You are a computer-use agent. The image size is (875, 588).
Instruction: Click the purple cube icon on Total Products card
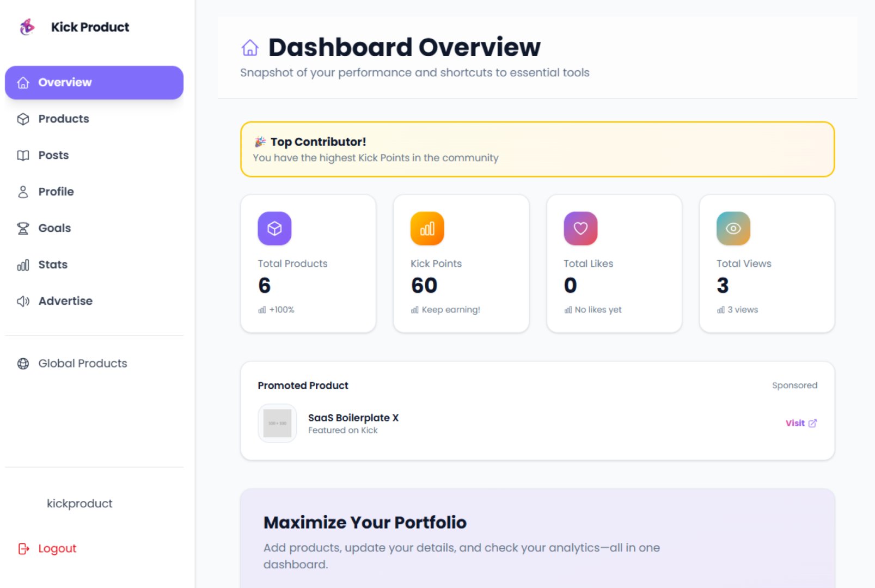click(x=274, y=229)
